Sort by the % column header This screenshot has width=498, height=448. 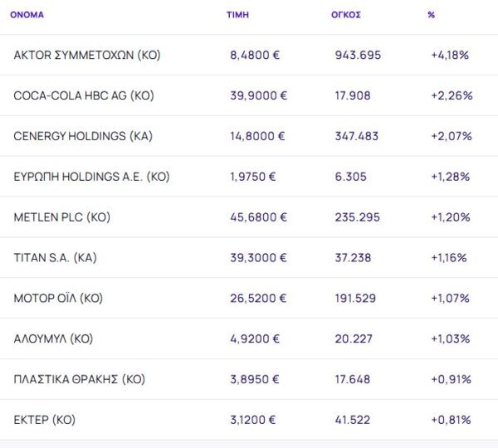[x=431, y=15]
